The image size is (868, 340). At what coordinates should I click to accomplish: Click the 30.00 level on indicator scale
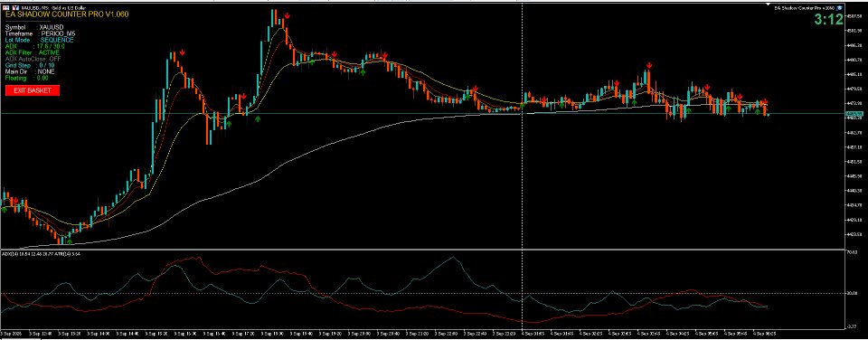coord(853,293)
